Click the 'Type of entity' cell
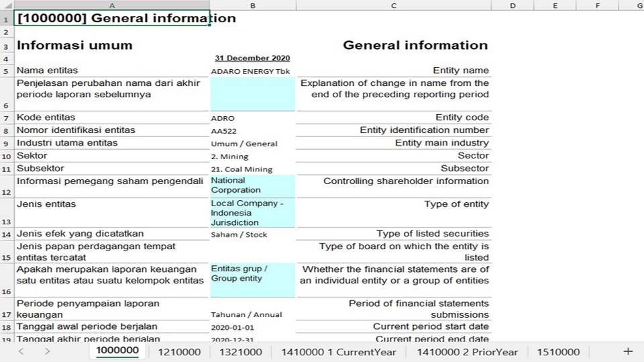Screen dimensions: 644x362 (x=394, y=213)
